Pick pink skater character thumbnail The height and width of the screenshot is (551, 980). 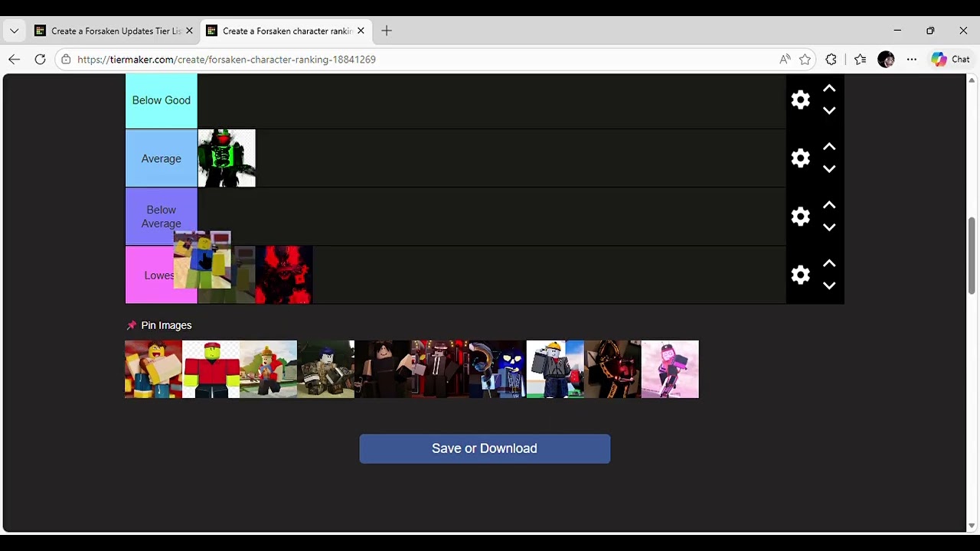[670, 370]
